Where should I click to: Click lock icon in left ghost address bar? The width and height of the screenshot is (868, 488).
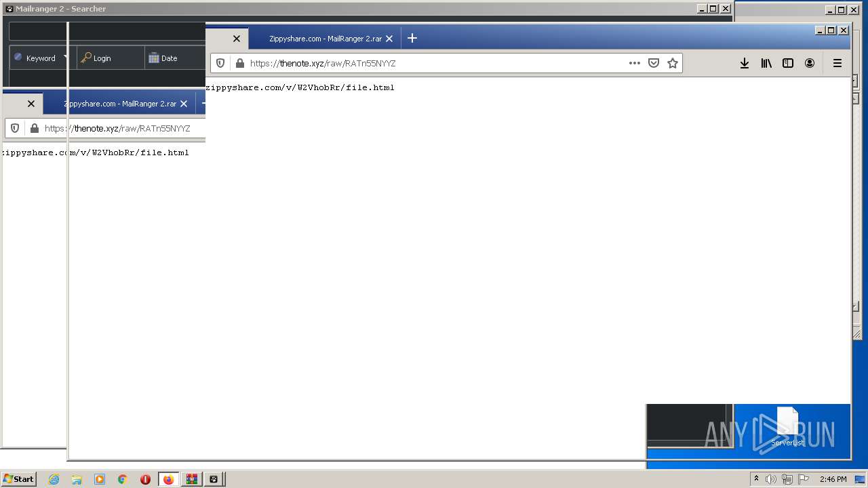coord(34,128)
